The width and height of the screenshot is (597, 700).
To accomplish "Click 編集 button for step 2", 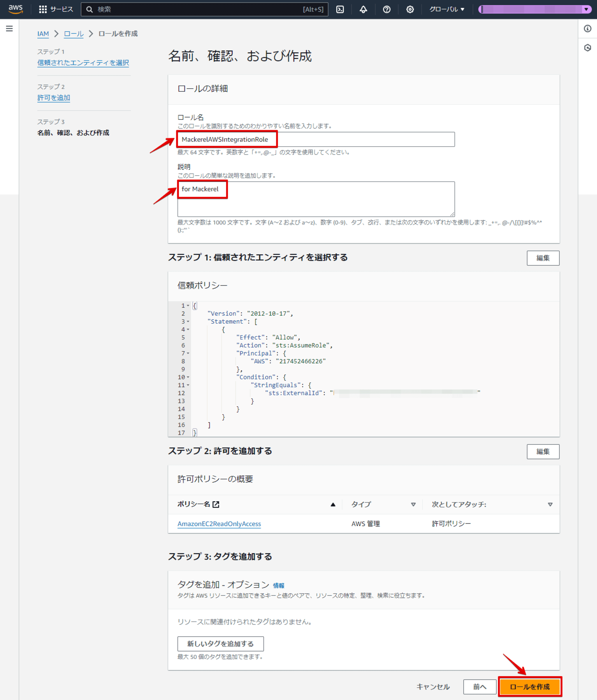I will pos(543,451).
